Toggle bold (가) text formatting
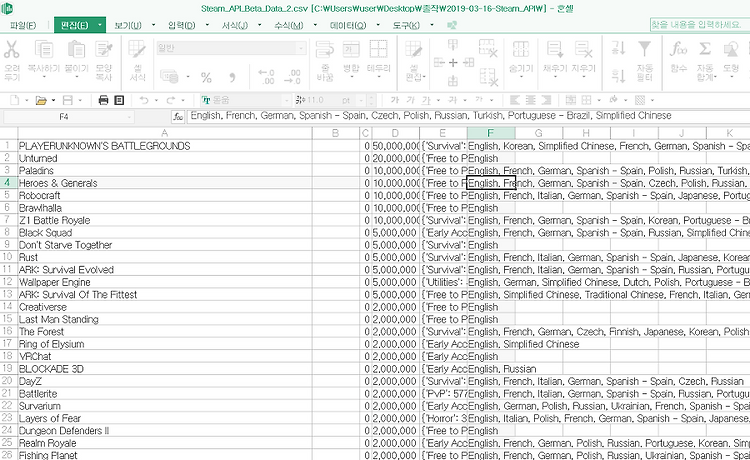 click(x=395, y=100)
